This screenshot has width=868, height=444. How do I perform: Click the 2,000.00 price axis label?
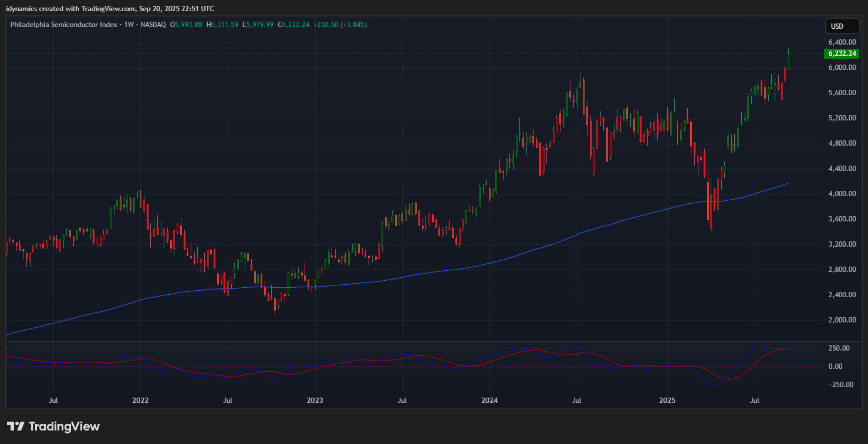[841, 320]
